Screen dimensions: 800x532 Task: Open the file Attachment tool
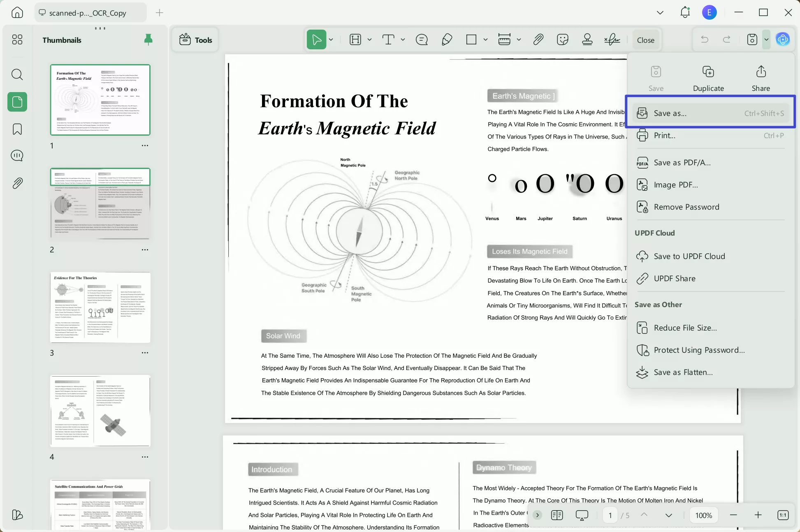pyautogui.click(x=538, y=39)
